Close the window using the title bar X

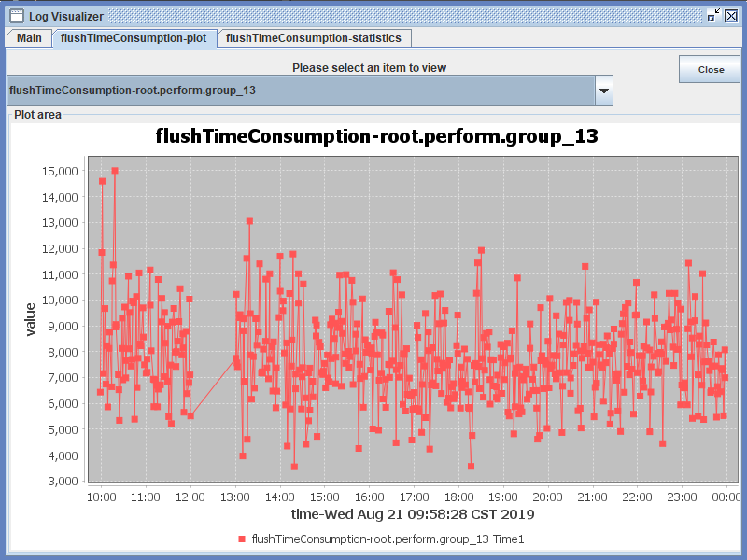tap(731, 15)
